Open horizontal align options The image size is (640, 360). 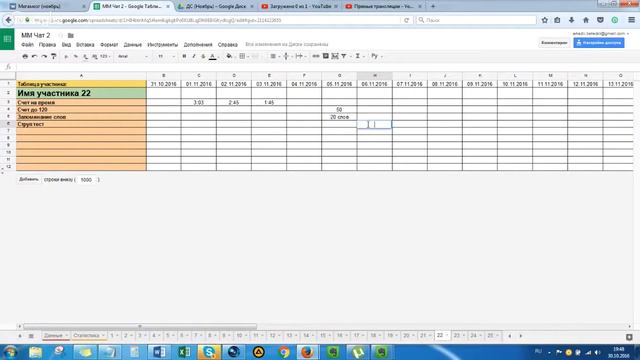pyautogui.click(x=274, y=56)
